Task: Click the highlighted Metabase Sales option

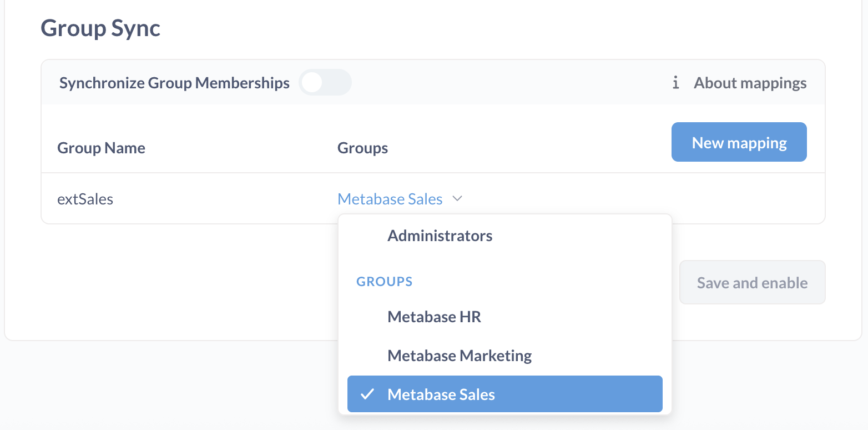Action: coord(504,394)
